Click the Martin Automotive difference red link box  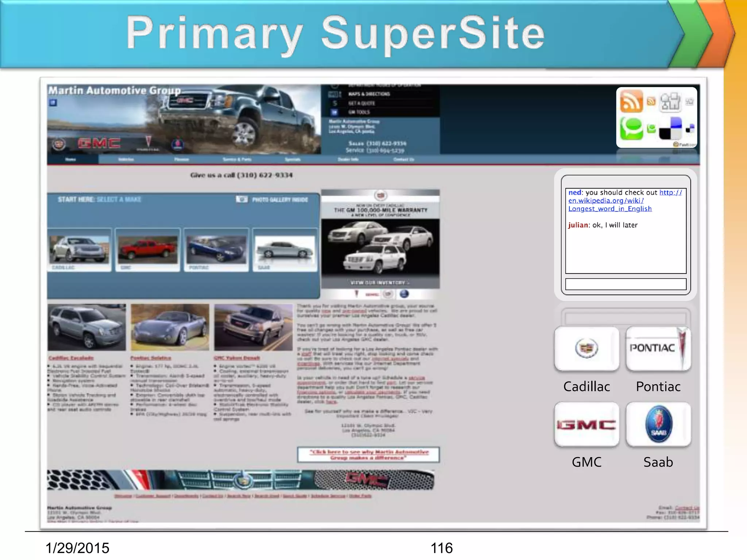(x=368, y=455)
